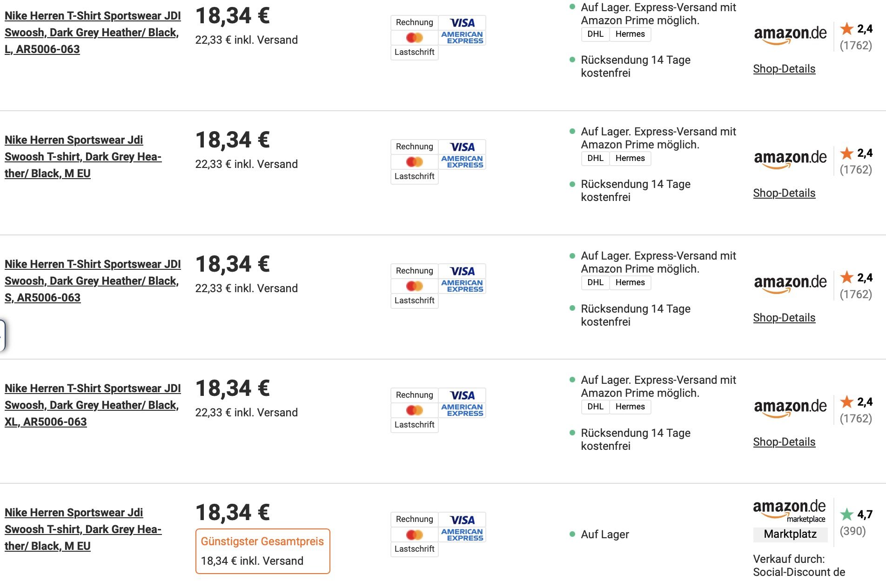Click the green rating star for 4,7 rating
Screen dimensions: 886x588
pos(847,514)
